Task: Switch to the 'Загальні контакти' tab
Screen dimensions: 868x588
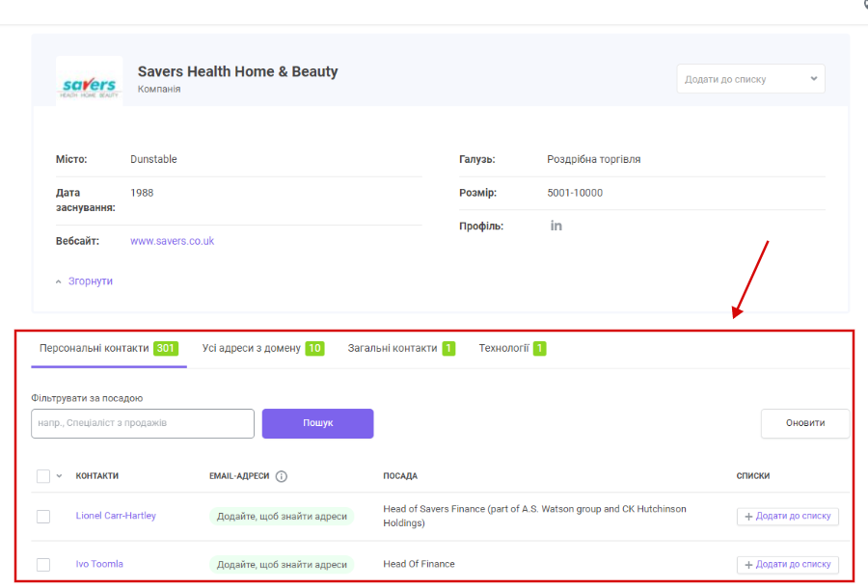Action: pyautogui.click(x=401, y=349)
